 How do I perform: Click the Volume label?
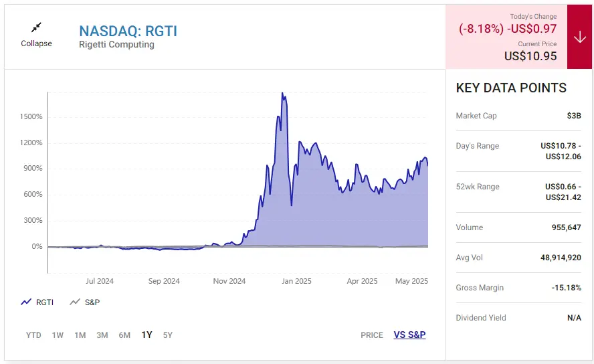470,227
